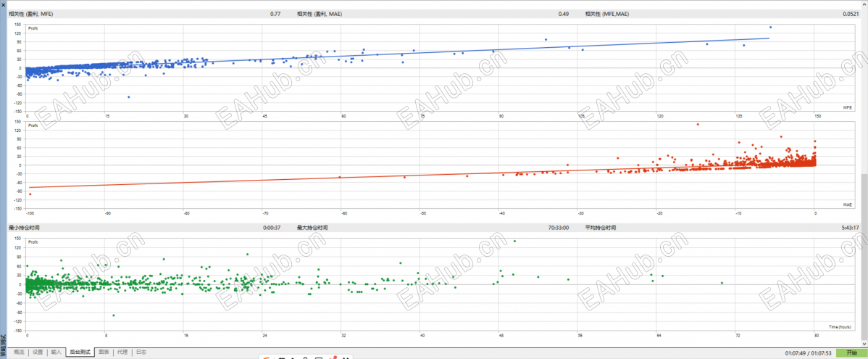Switch to the 图表 tab
868x359 pixels.
point(104,352)
